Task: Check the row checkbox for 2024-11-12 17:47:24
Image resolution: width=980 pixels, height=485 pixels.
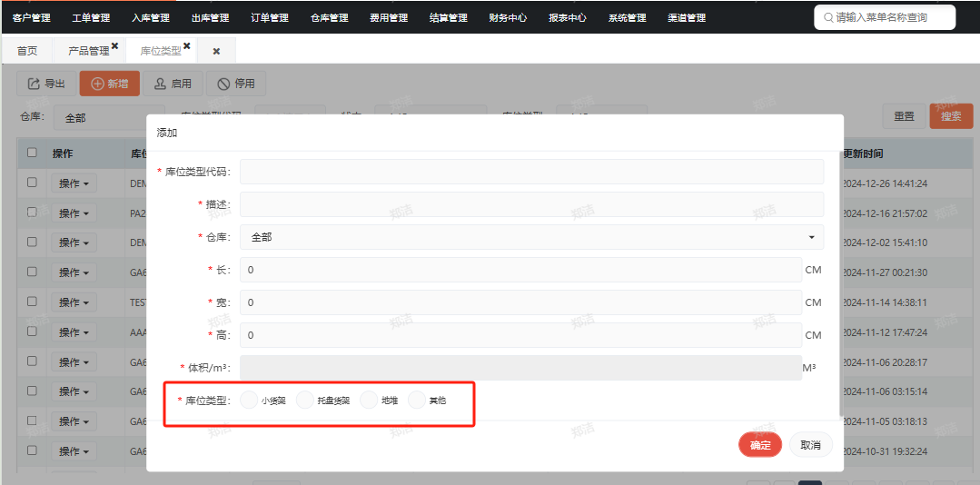Action: click(x=33, y=331)
